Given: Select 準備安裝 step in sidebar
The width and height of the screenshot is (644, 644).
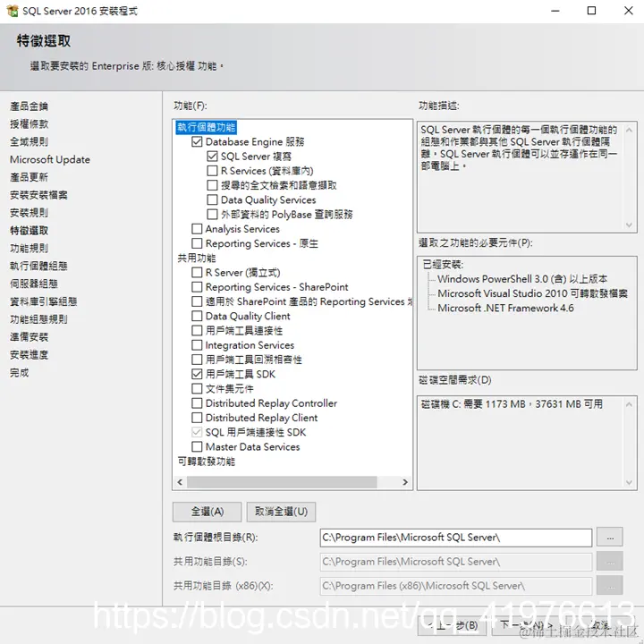Looking at the screenshot, I should click(x=29, y=337).
